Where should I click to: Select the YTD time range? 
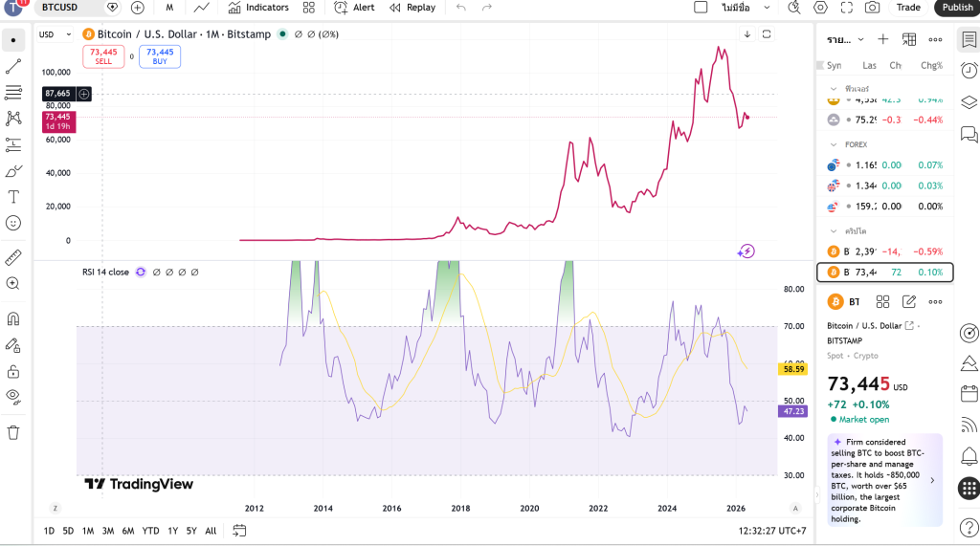tap(150, 531)
